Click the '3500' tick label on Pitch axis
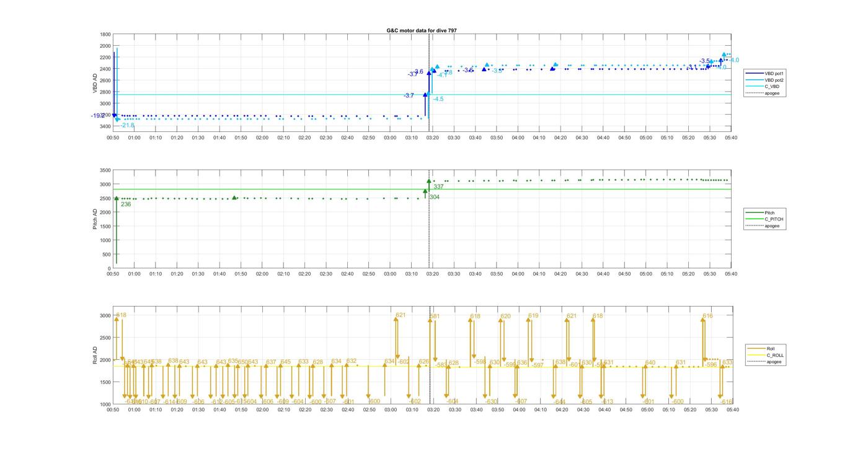 [105, 170]
